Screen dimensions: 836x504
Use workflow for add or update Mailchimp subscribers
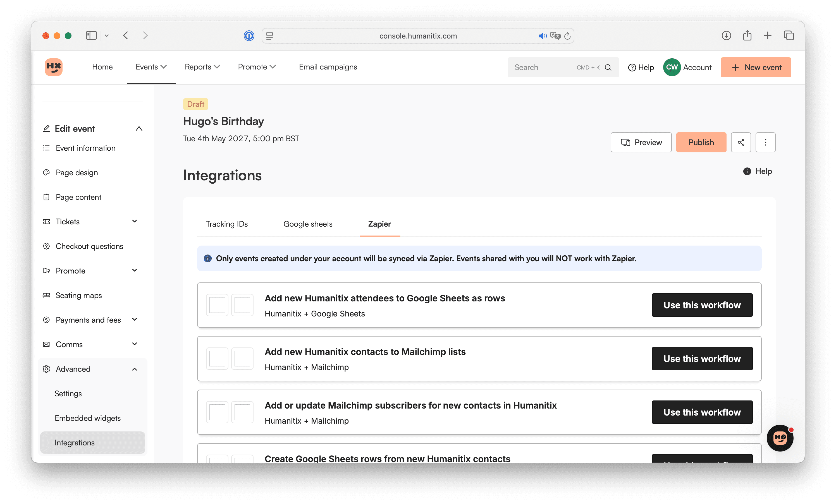point(702,412)
